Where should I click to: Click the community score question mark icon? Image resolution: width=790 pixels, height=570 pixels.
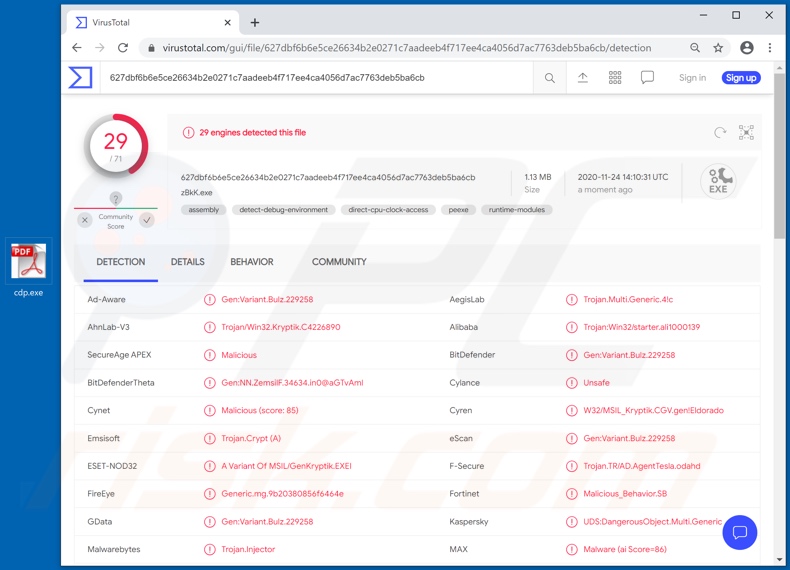click(115, 199)
